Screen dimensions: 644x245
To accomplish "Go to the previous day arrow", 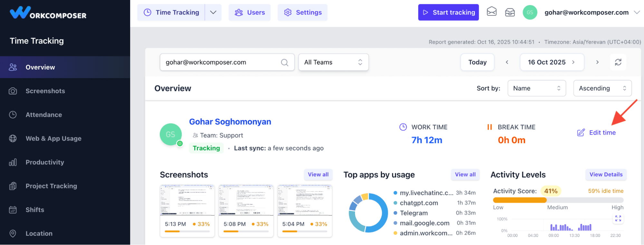I will pos(507,62).
